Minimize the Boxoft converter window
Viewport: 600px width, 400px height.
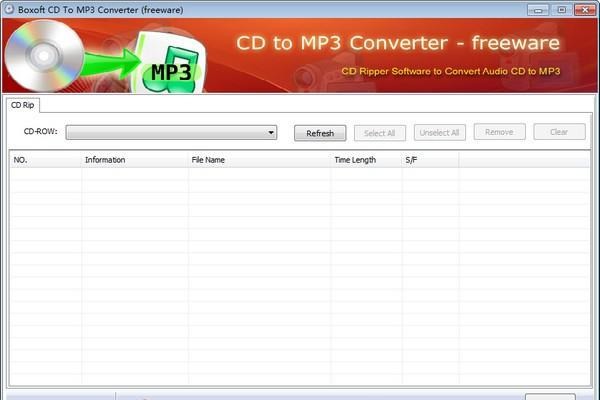click(538, 10)
